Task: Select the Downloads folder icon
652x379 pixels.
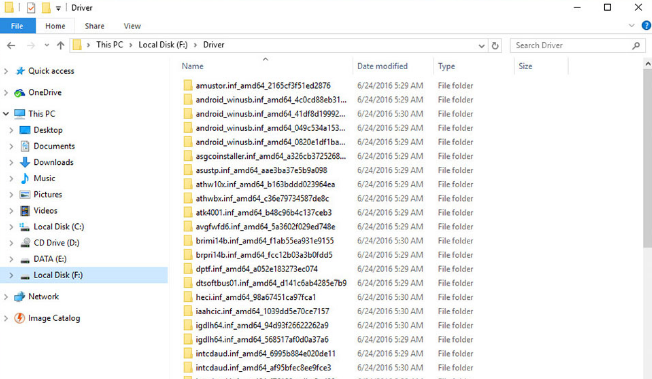Action: point(25,162)
